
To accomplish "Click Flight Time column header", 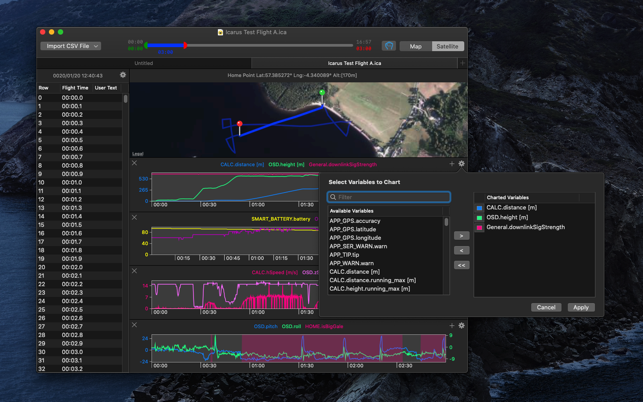I will click(75, 88).
